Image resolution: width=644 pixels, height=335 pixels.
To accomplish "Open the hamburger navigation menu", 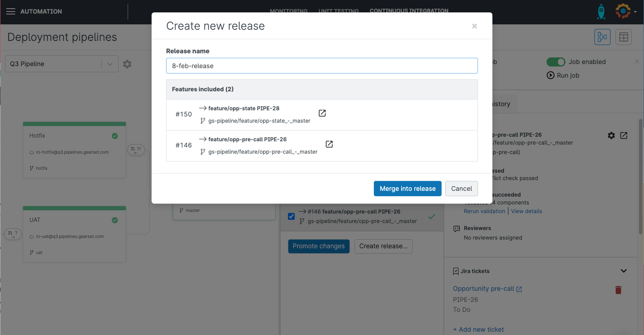I will point(11,12).
